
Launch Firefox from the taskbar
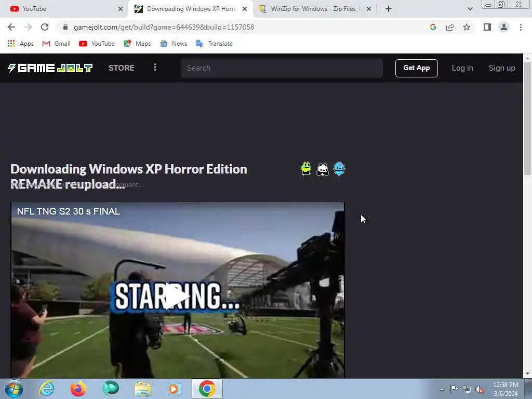(78, 389)
